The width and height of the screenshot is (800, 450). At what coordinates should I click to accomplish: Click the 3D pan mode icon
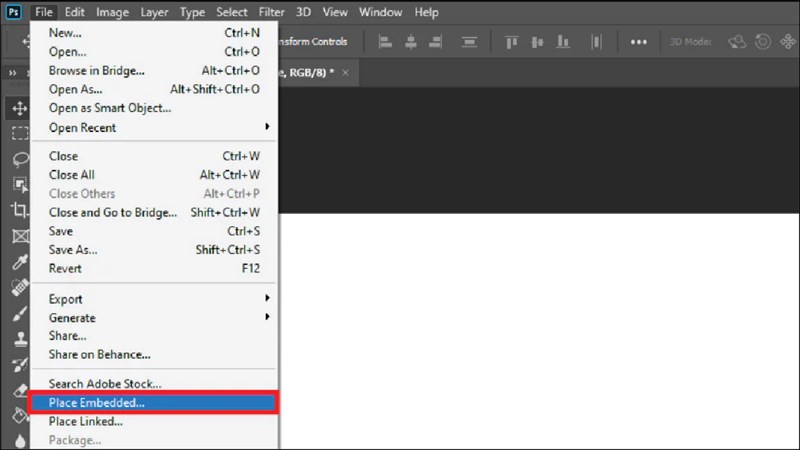click(788, 42)
